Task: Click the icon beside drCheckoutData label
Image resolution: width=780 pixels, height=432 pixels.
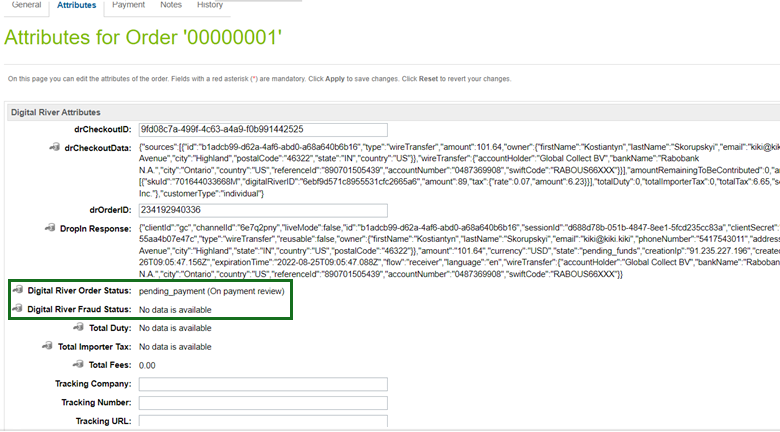Action: [x=54, y=147]
